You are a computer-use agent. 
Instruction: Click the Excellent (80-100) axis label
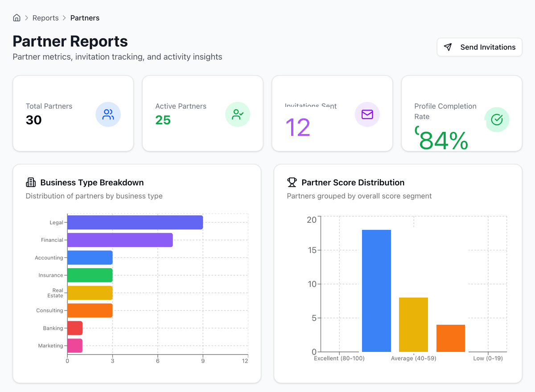339,358
